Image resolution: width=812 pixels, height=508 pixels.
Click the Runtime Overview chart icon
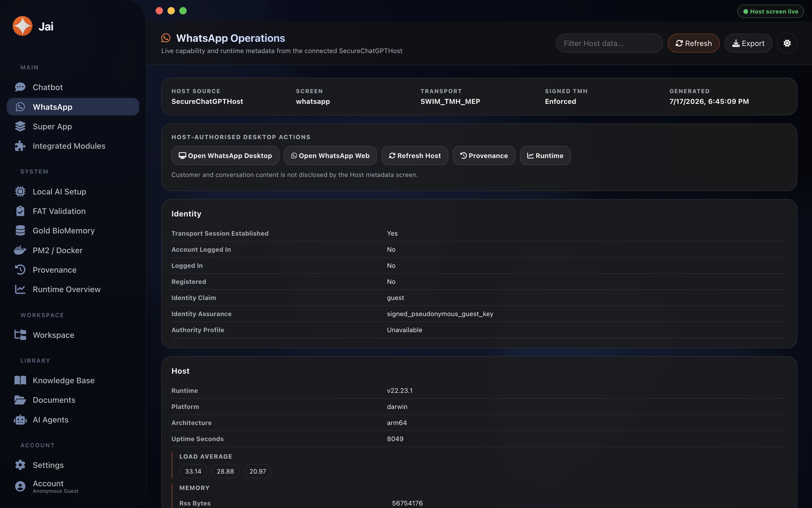(x=20, y=289)
